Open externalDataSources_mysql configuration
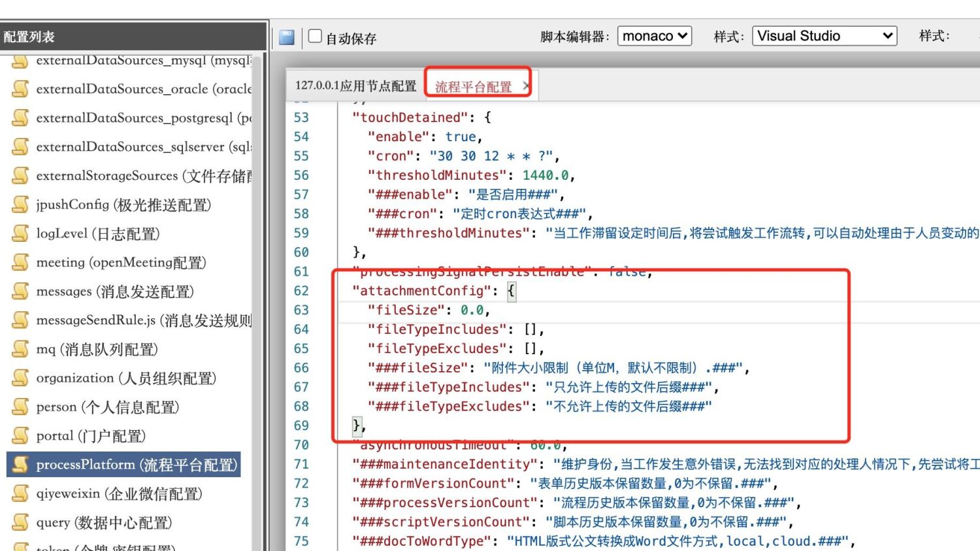The height and width of the screenshot is (551, 980). point(144,60)
